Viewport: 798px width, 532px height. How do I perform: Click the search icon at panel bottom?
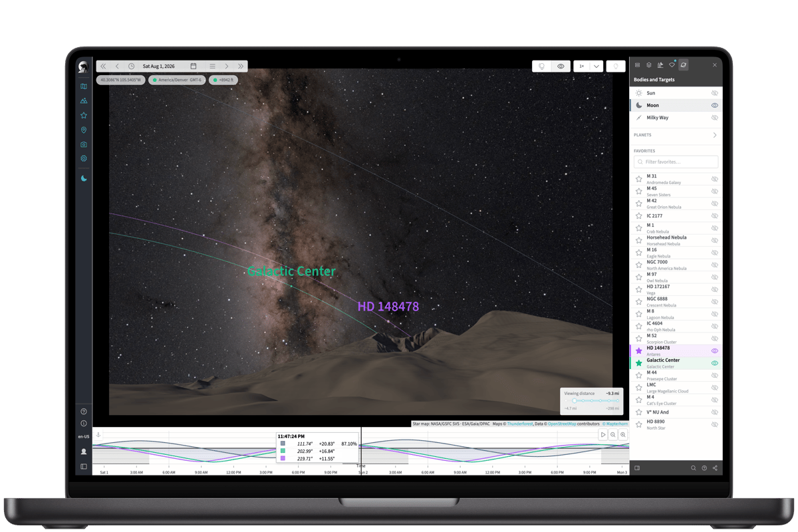pyautogui.click(x=693, y=468)
